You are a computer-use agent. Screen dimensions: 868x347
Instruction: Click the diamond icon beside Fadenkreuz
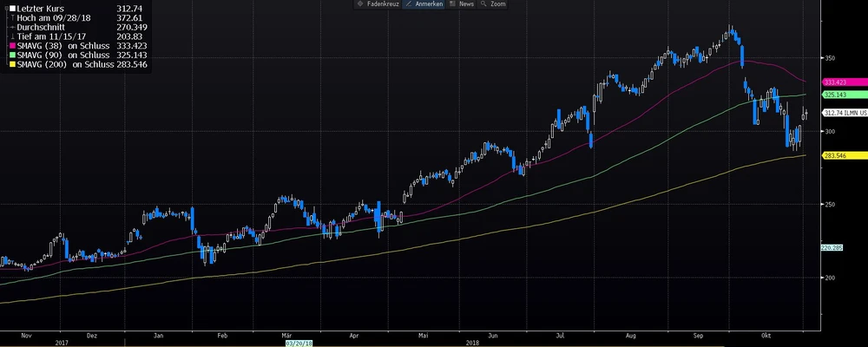[x=360, y=4]
